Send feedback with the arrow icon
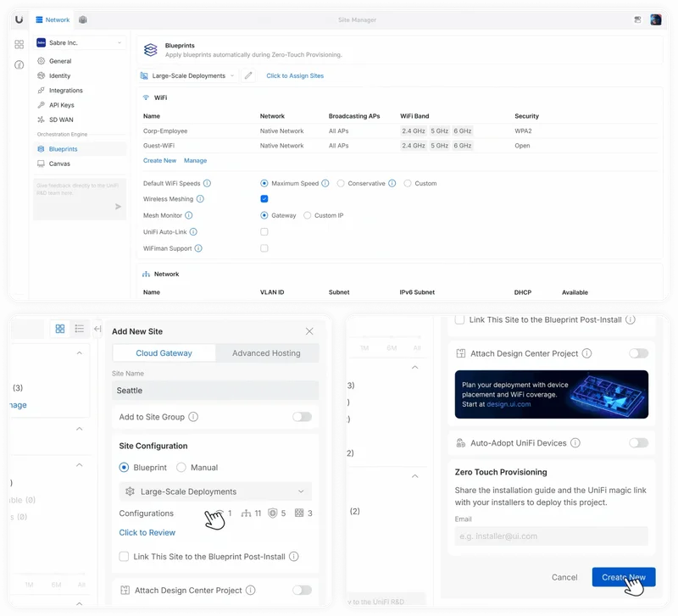This screenshot has width=678, height=616. coord(118,207)
